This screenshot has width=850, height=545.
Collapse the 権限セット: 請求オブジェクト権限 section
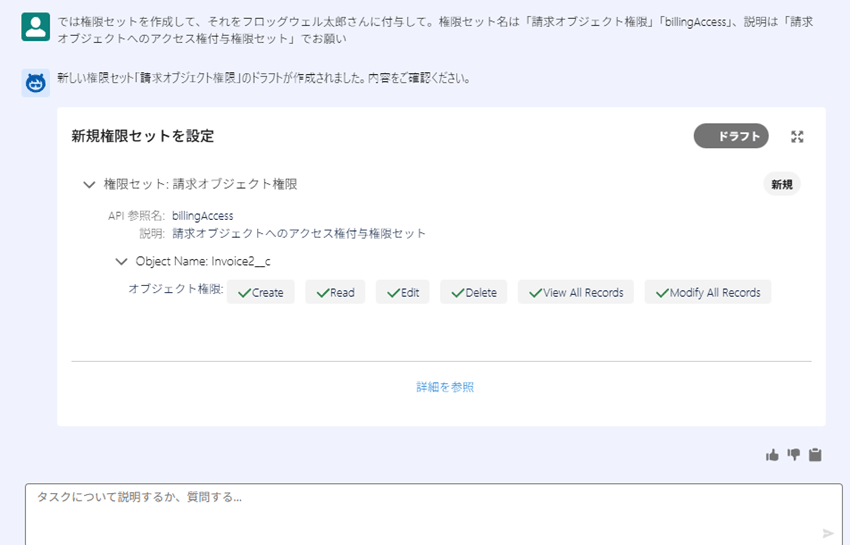point(89,185)
